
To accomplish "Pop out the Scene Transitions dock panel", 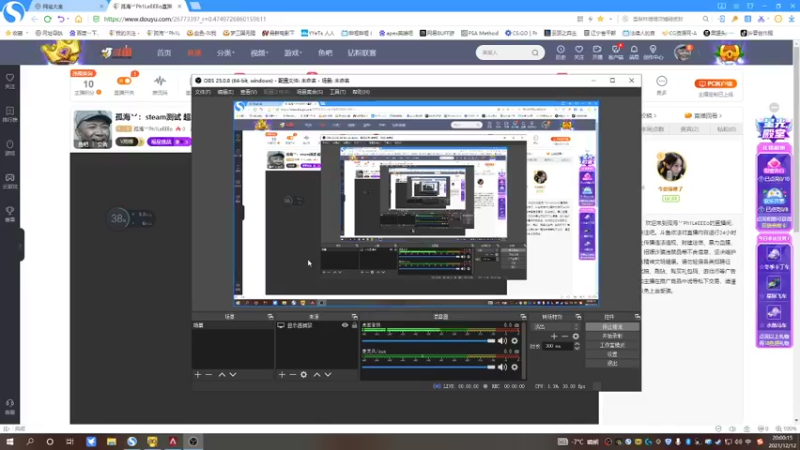I will 578,317.
